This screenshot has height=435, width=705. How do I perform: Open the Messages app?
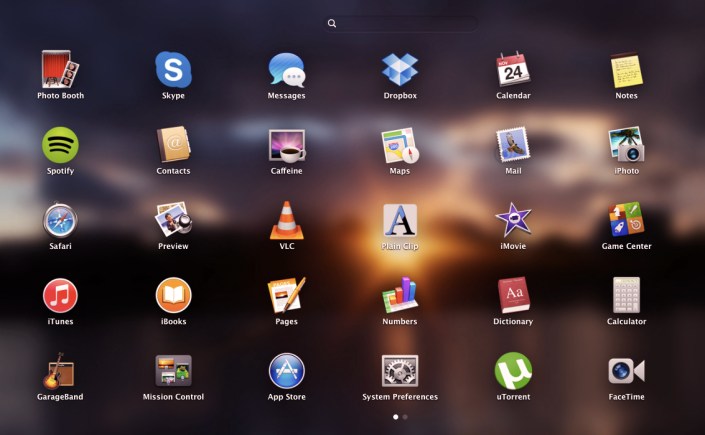(x=286, y=70)
